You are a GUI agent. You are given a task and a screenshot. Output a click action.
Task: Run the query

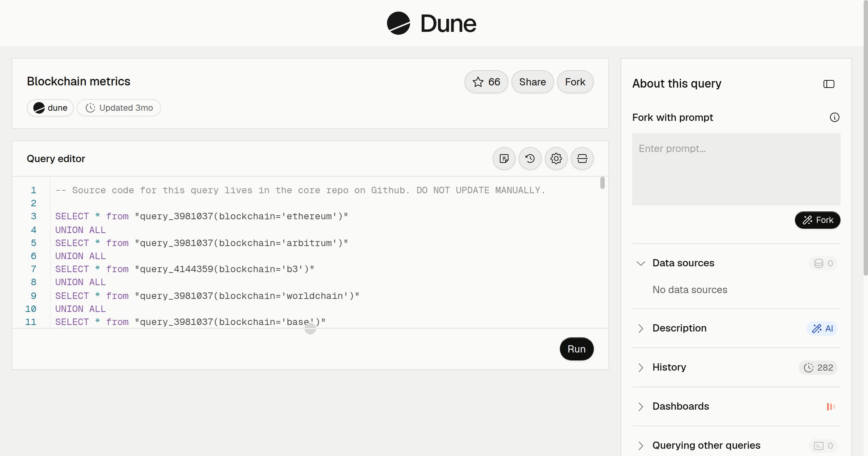pyautogui.click(x=576, y=349)
